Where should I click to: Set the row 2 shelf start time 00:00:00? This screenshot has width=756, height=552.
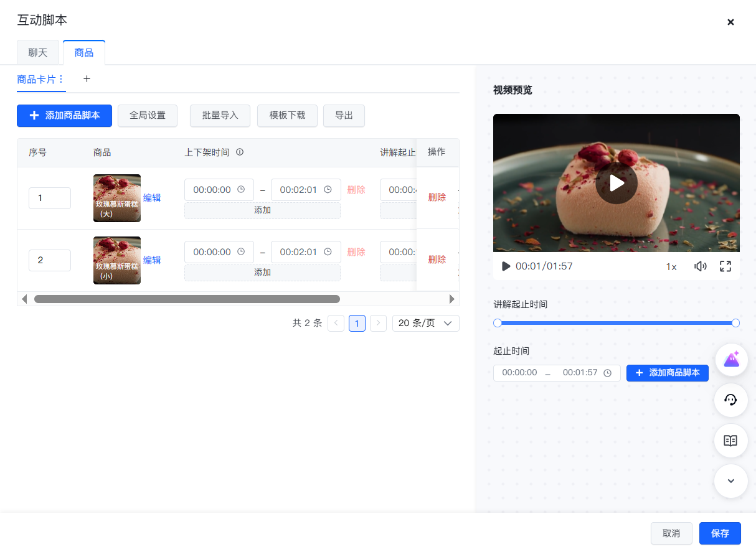click(219, 252)
